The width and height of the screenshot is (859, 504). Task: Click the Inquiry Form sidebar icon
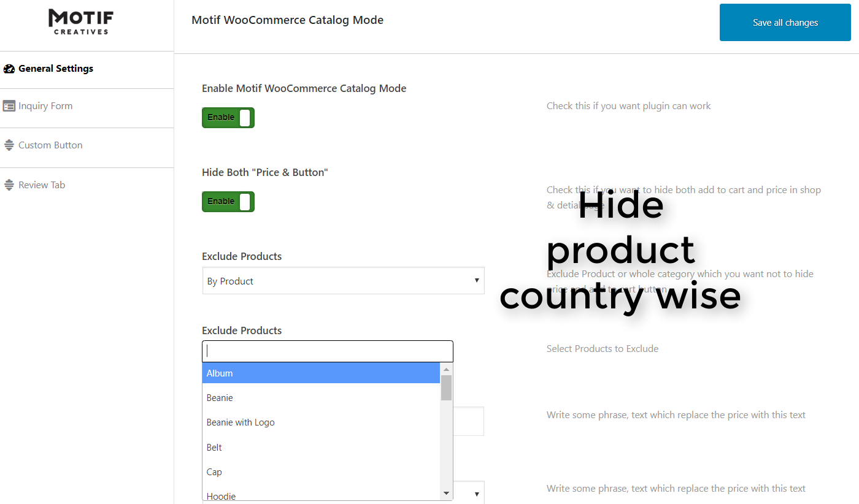point(9,106)
